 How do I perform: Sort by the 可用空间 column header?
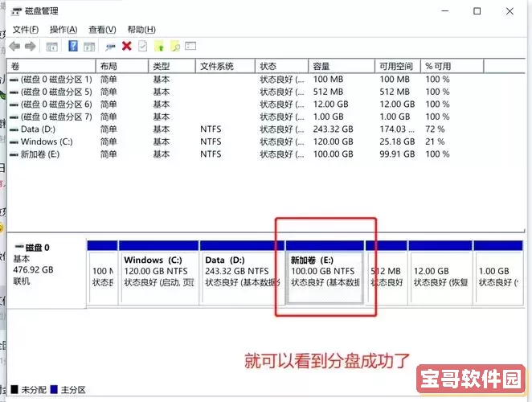point(398,66)
